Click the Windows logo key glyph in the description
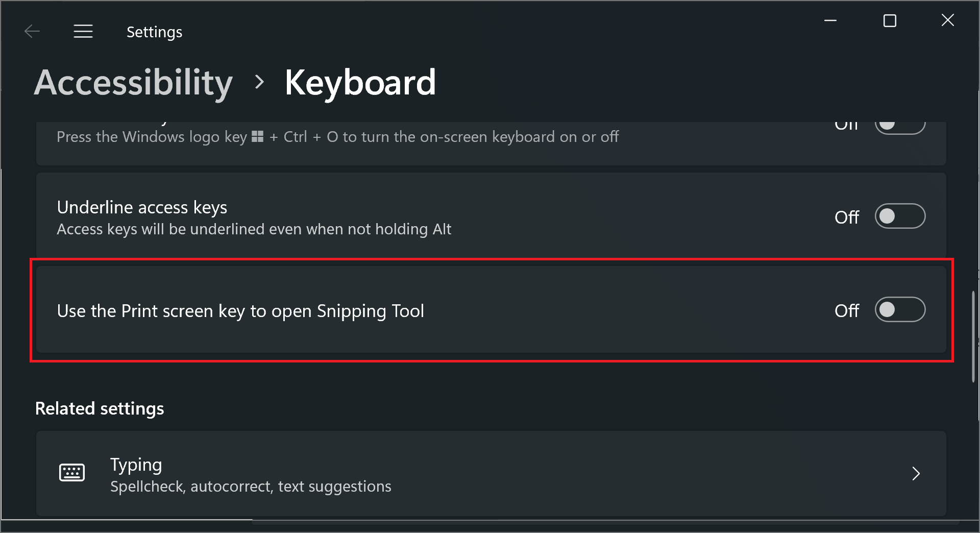 (x=257, y=136)
